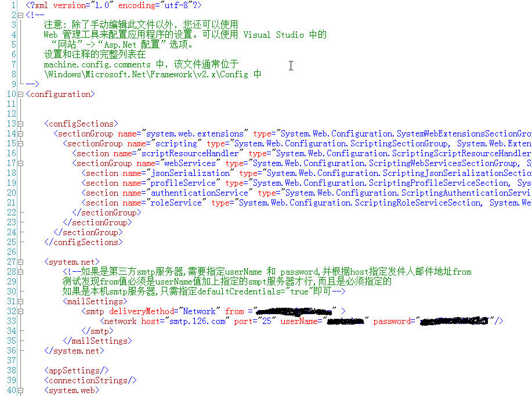This screenshot has height=396, width=532.
Task: Click the closing </configSections> tag
Action: coord(84,242)
